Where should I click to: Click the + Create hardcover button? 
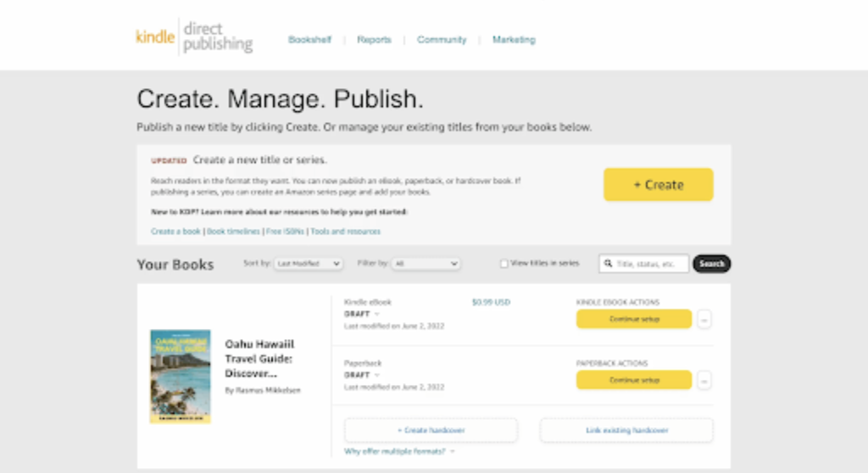[431, 431]
